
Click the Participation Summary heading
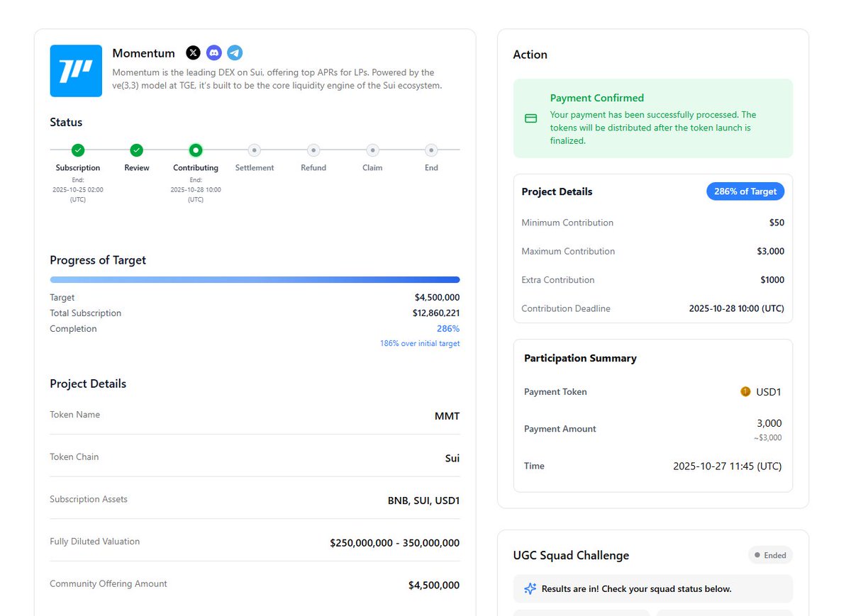[580, 358]
